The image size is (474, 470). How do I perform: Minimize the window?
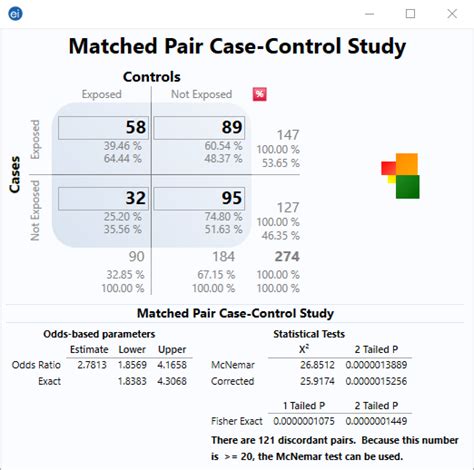point(369,14)
